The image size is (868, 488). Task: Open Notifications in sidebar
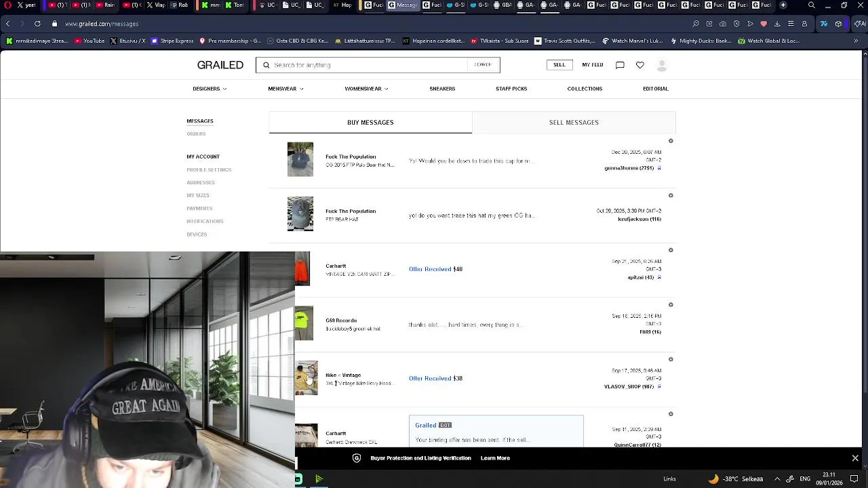(205, 222)
